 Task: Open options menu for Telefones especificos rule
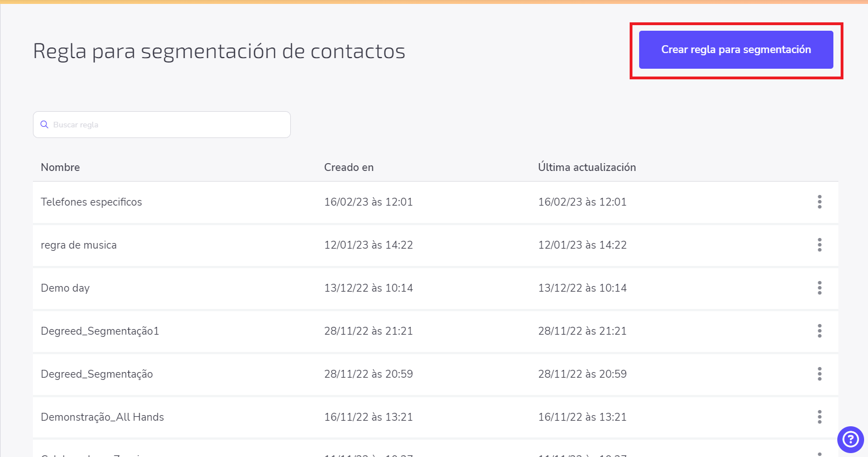click(819, 202)
